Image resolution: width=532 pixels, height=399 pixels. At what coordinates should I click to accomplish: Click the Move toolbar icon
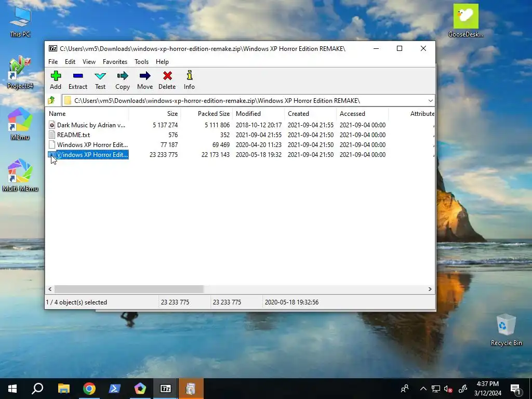145,80
